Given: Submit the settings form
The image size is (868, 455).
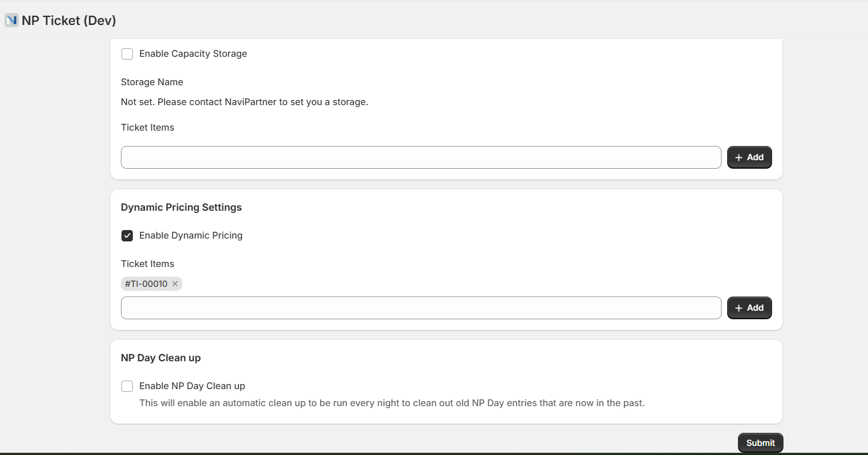Looking at the screenshot, I should coord(761,443).
